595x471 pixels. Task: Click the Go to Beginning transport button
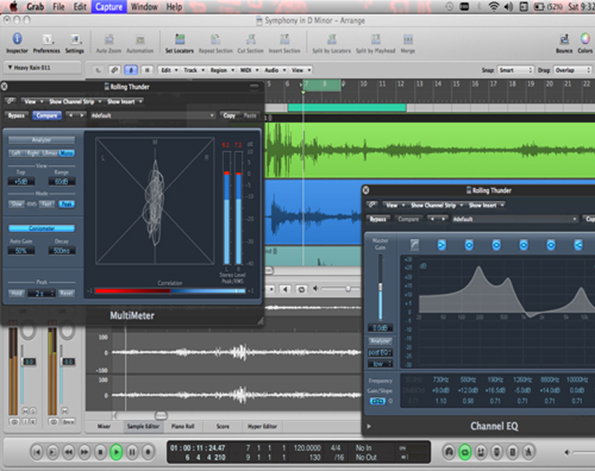(37, 452)
